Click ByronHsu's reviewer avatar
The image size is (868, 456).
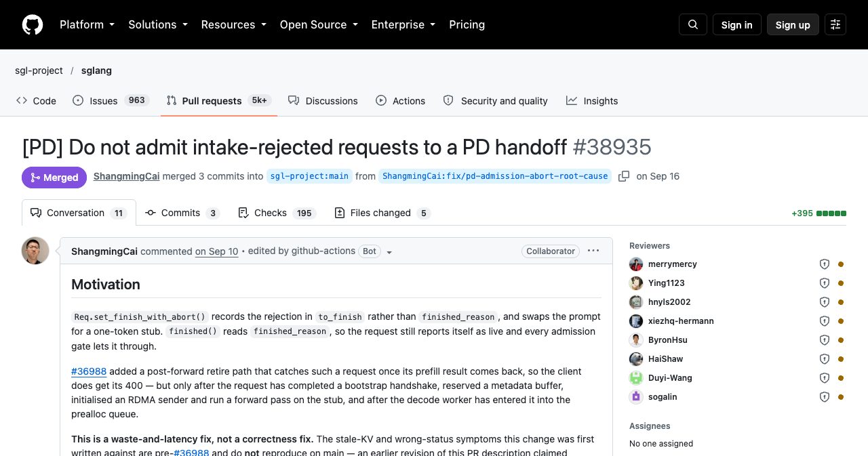(636, 340)
